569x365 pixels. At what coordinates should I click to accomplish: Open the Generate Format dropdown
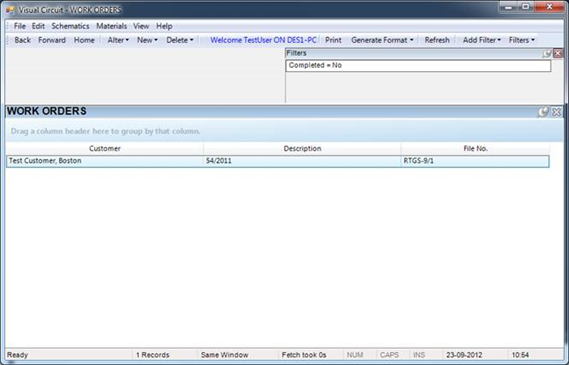pyautogui.click(x=382, y=40)
